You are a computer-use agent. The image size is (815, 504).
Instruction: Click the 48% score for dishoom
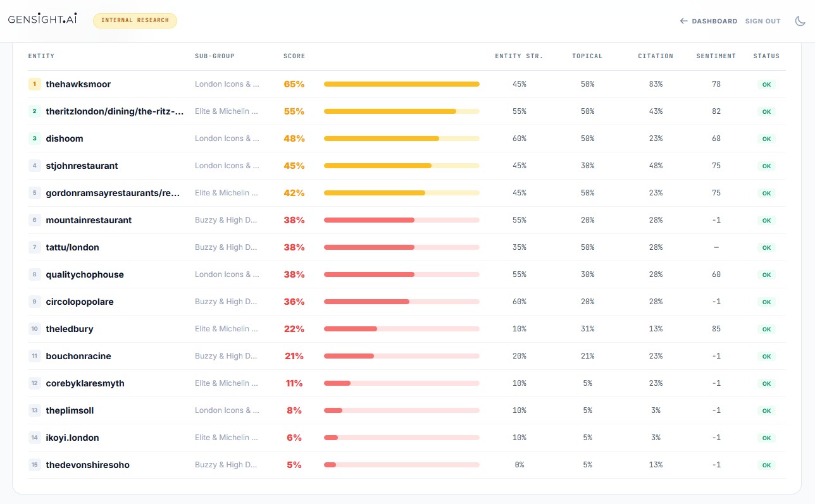[294, 138]
